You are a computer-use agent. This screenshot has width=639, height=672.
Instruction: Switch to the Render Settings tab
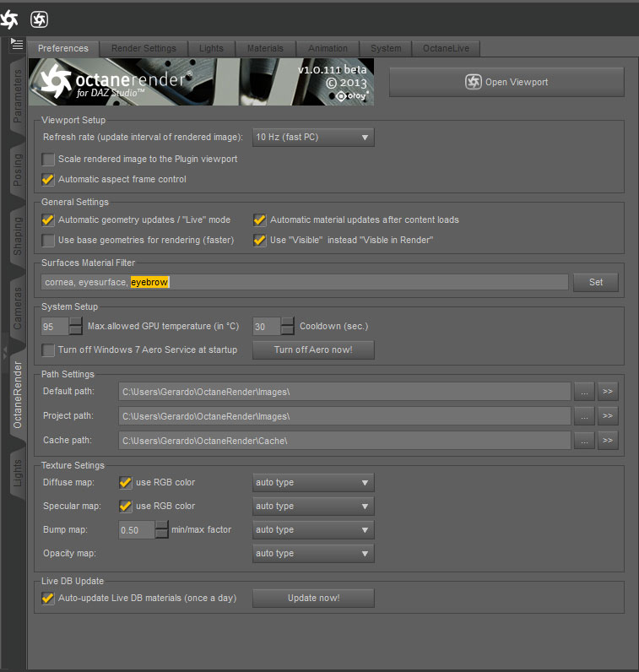point(144,48)
